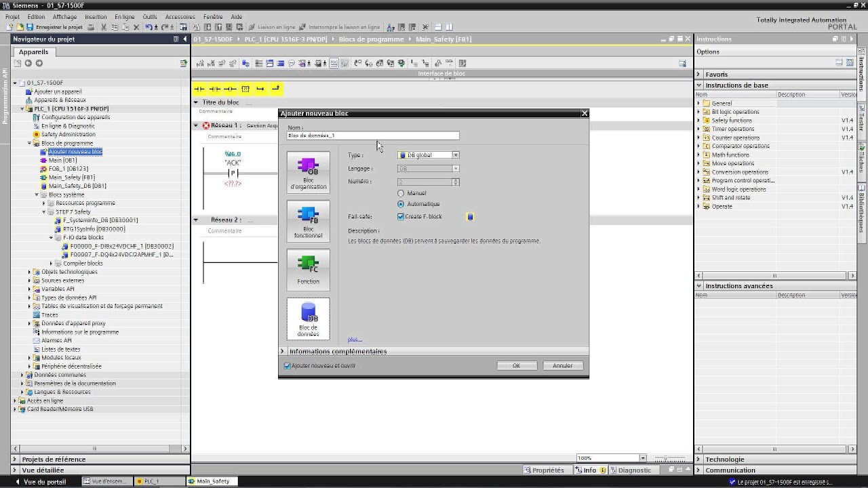Click the plus... link in dialog
Screen dimensions: 868x488
[355, 340]
